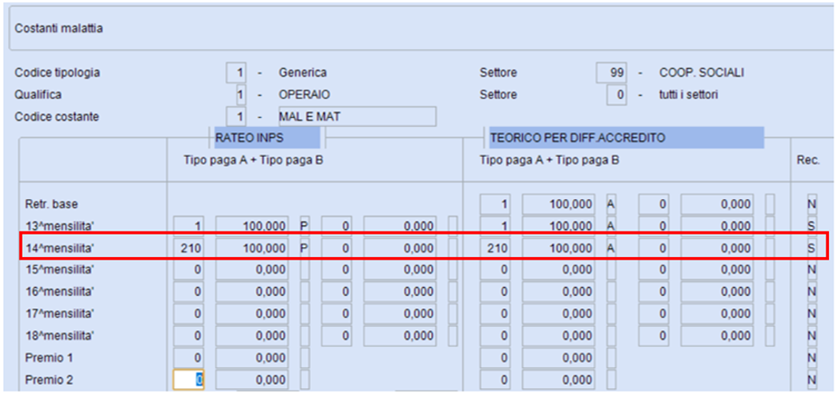This screenshot has height=400, width=840.
Task: Click the Rec. field N on Premio 1 row
Action: click(812, 358)
